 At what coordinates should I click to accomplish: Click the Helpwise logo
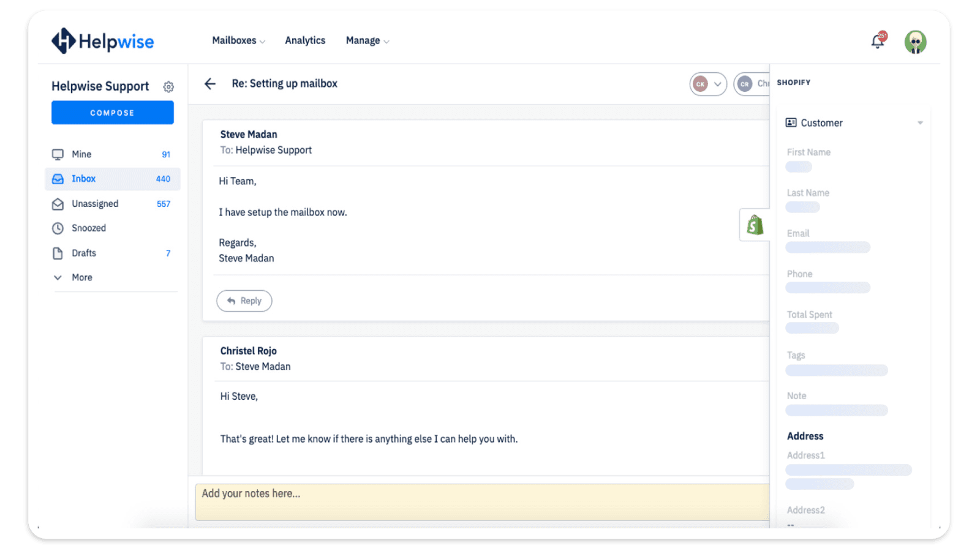(102, 41)
